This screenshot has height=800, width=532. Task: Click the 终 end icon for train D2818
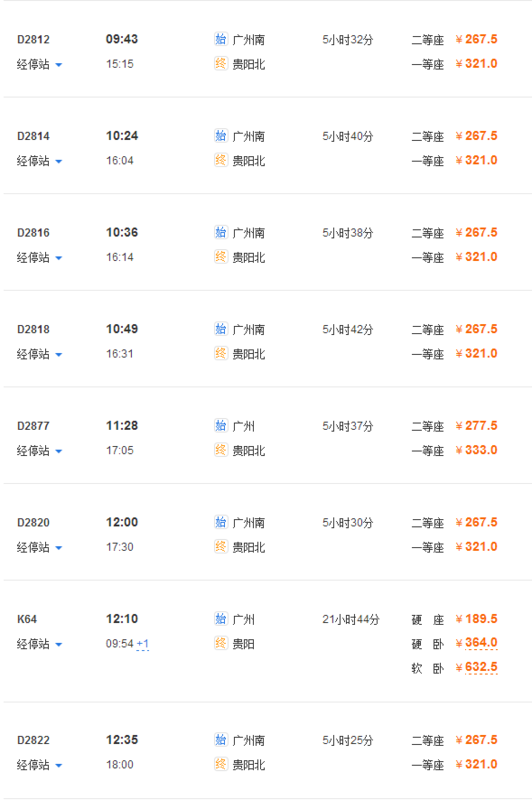[x=220, y=353]
